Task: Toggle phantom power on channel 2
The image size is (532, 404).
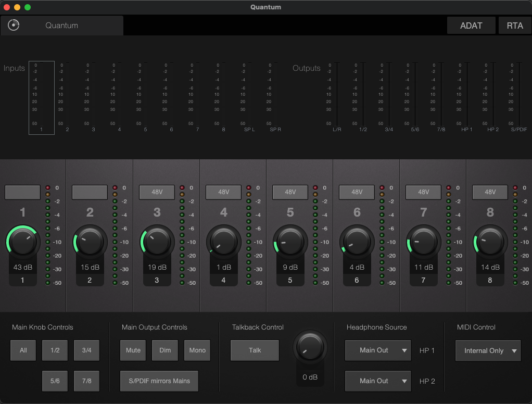Action: click(x=90, y=192)
